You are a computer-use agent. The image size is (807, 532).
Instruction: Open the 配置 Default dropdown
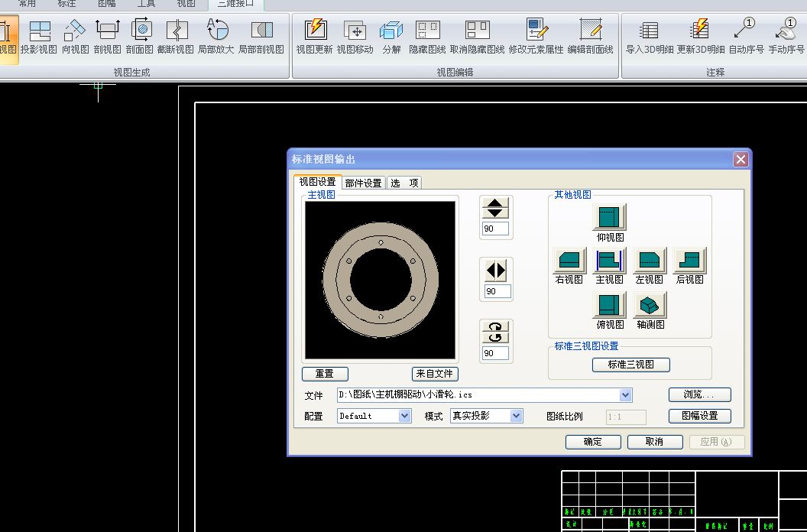coord(405,416)
